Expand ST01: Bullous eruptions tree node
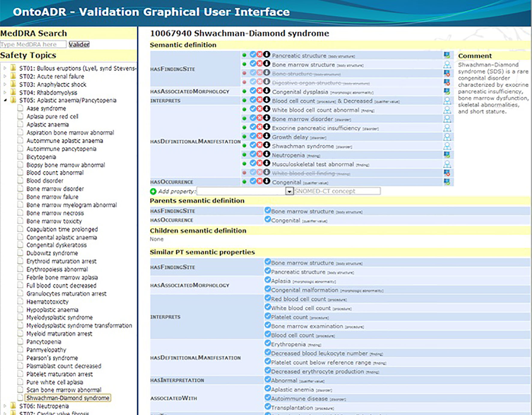 [5, 68]
